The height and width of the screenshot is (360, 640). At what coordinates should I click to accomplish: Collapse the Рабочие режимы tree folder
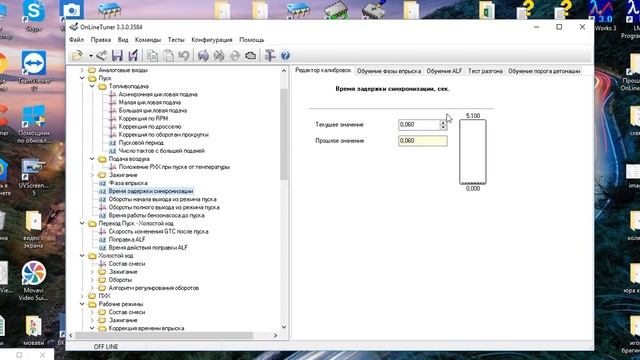coord(82,304)
